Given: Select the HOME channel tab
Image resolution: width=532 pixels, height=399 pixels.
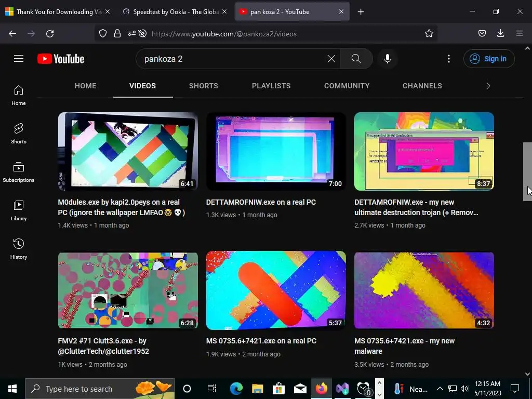Looking at the screenshot, I should [86, 86].
